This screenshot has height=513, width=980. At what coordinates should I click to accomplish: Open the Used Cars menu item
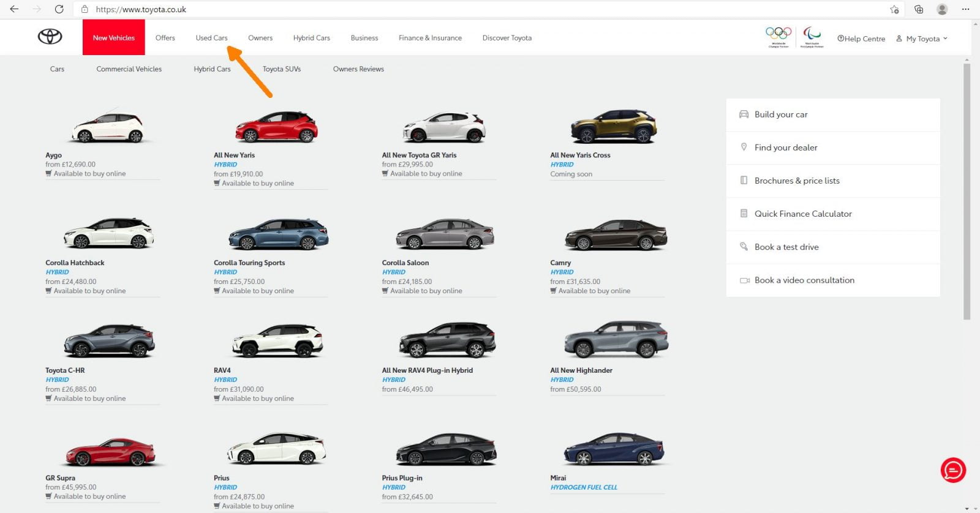[x=211, y=37]
